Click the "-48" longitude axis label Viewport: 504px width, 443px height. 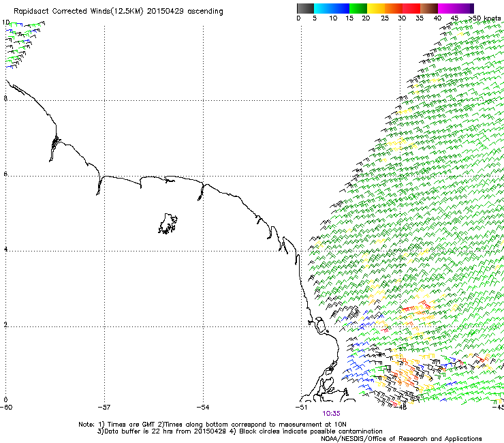click(x=401, y=408)
